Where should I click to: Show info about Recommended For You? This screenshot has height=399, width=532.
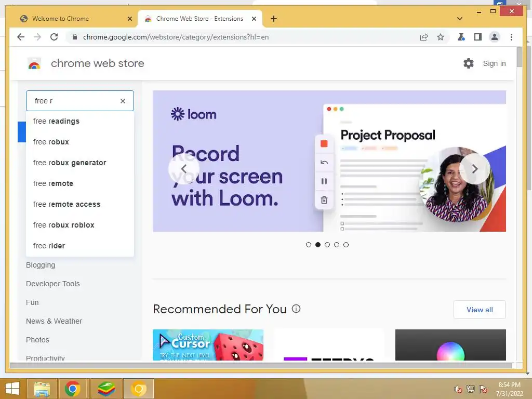pos(296,309)
